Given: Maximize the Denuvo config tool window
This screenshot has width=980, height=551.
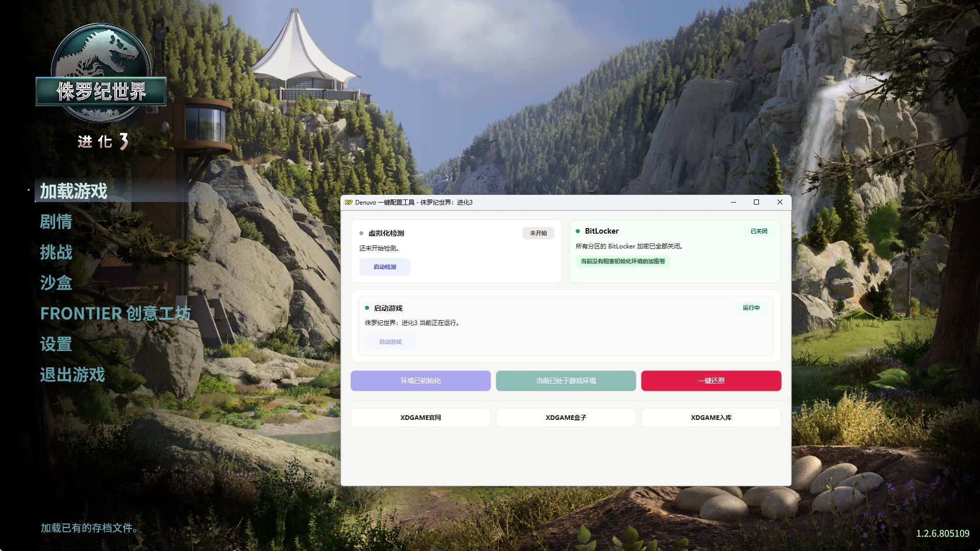Looking at the screenshot, I should [756, 202].
